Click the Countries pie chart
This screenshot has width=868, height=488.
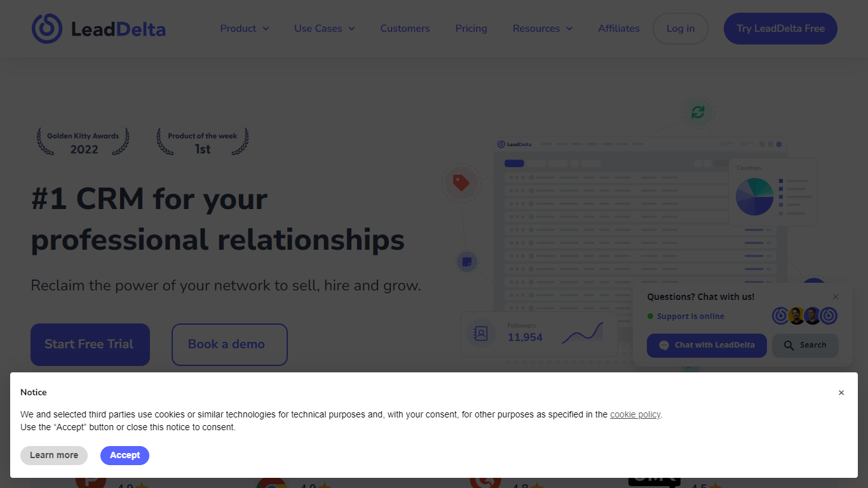pyautogui.click(x=754, y=196)
